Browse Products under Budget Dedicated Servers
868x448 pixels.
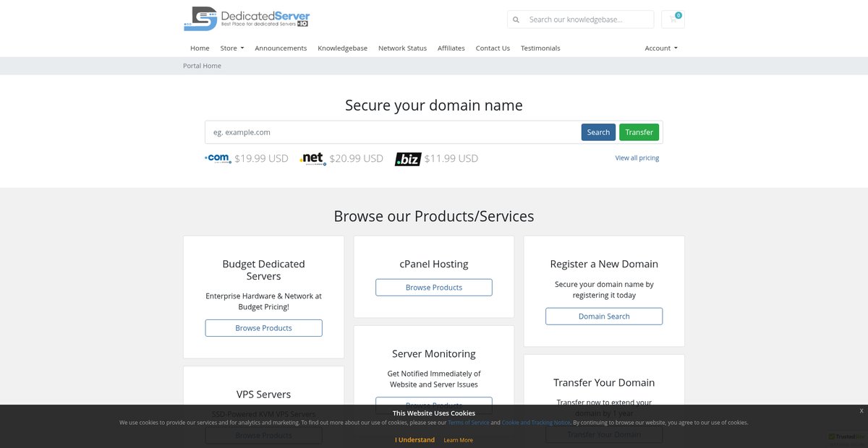[x=264, y=328]
